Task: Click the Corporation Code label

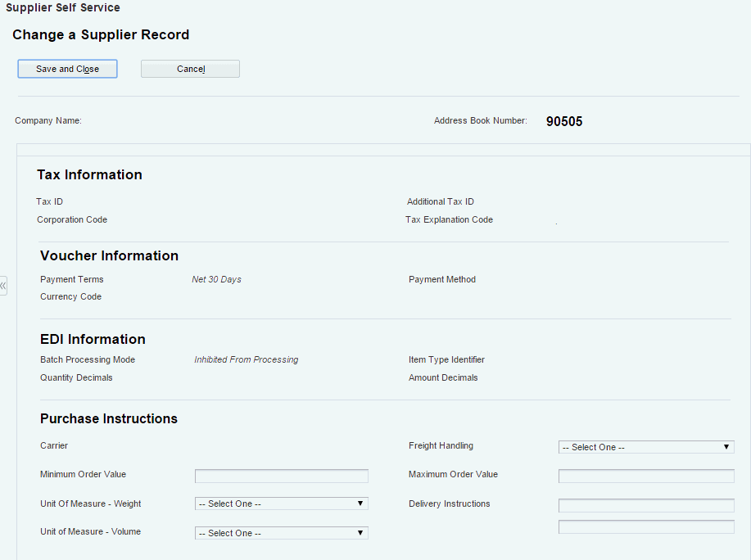Action: tap(72, 219)
